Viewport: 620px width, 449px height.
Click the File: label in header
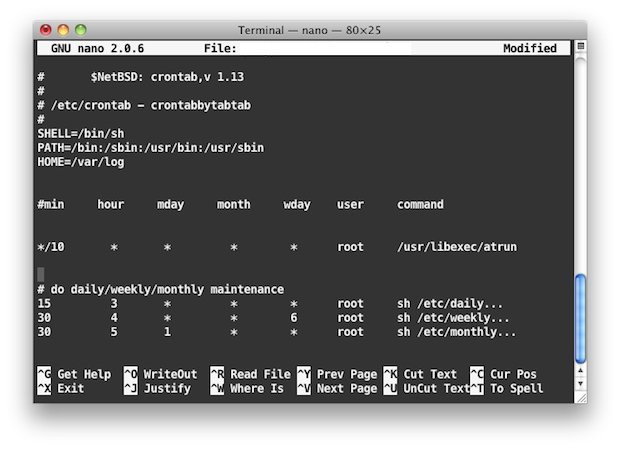pyautogui.click(x=220, y=48)
